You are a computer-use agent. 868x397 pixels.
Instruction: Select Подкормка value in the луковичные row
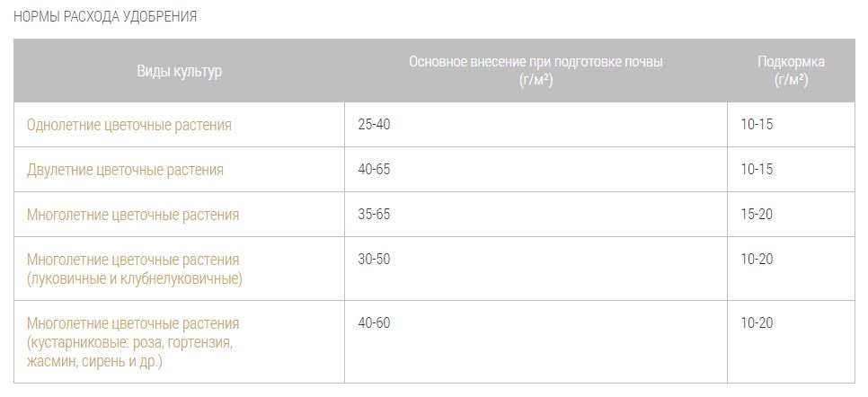(757, 260)
